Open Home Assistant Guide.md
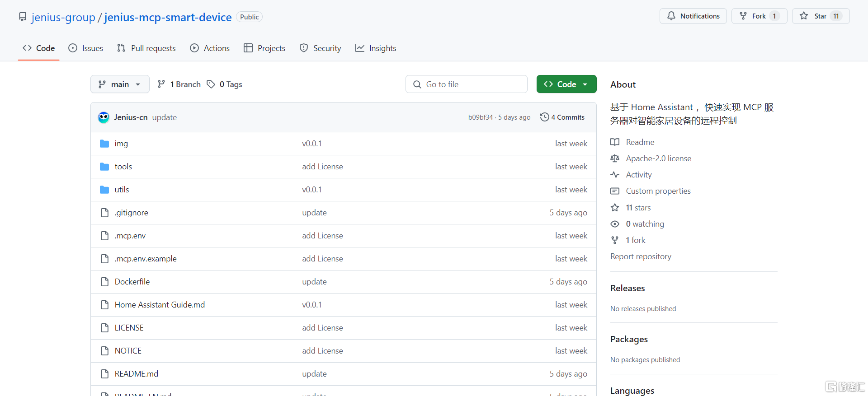The image size is (868, 396). [x=160, y=305]
